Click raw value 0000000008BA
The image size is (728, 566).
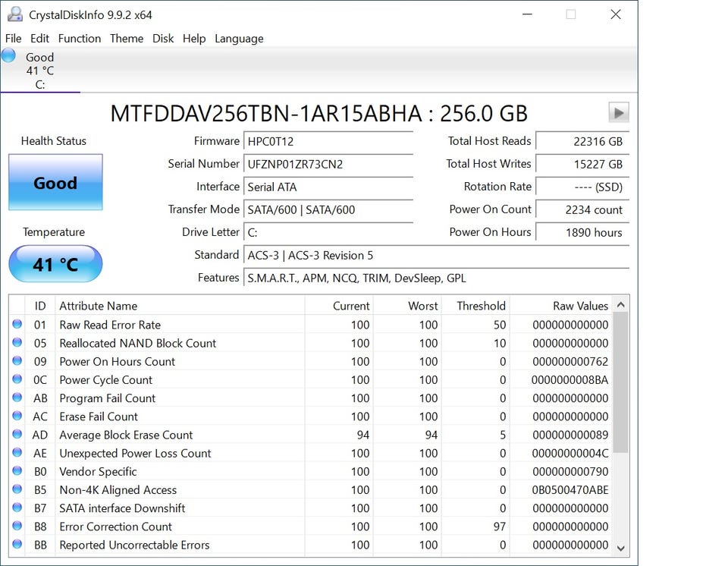pos(570,379)
